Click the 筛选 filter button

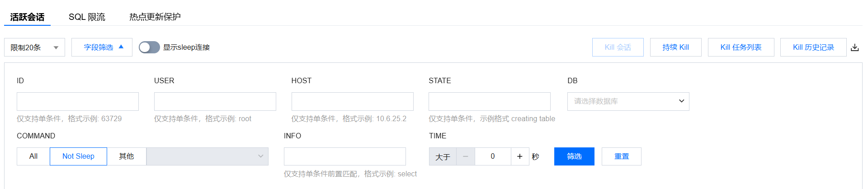574,156
